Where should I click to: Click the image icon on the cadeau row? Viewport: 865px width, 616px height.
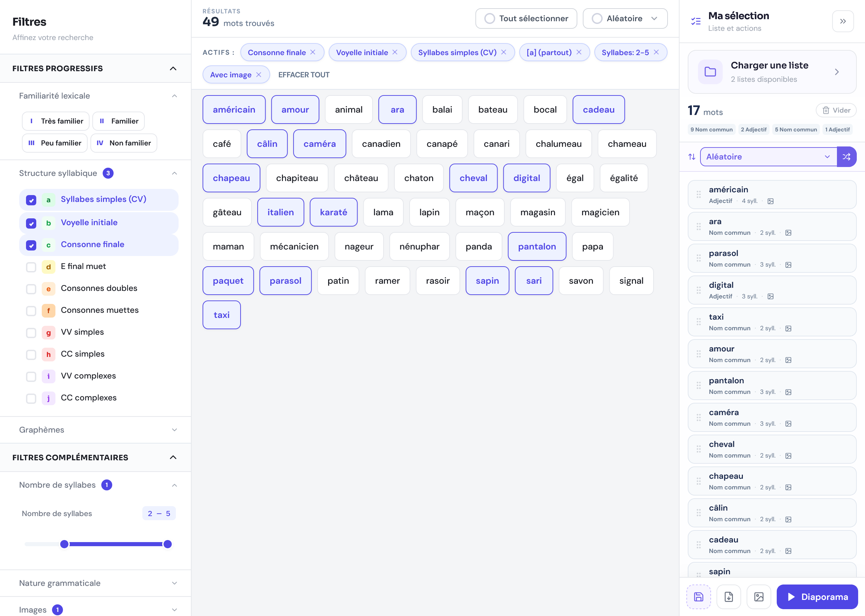788,551
